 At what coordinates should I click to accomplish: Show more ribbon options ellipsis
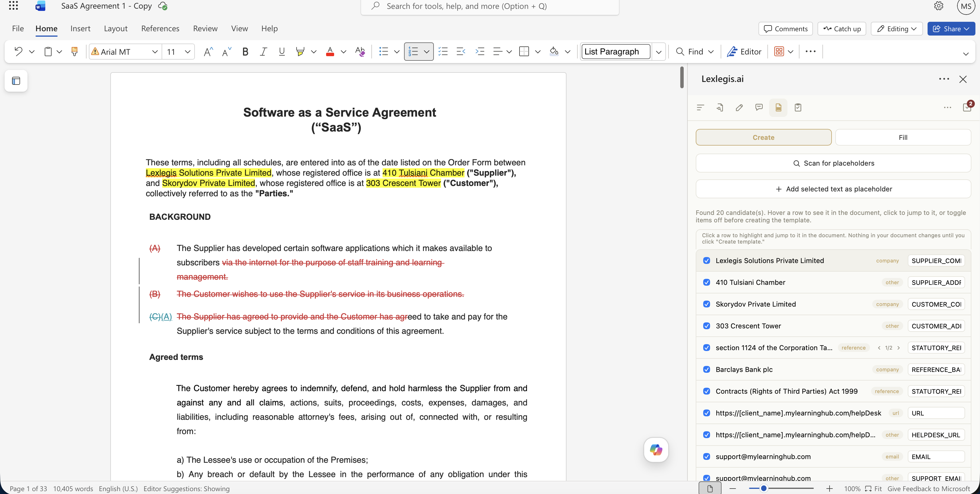pyautogui.click(x=811, y=51)
